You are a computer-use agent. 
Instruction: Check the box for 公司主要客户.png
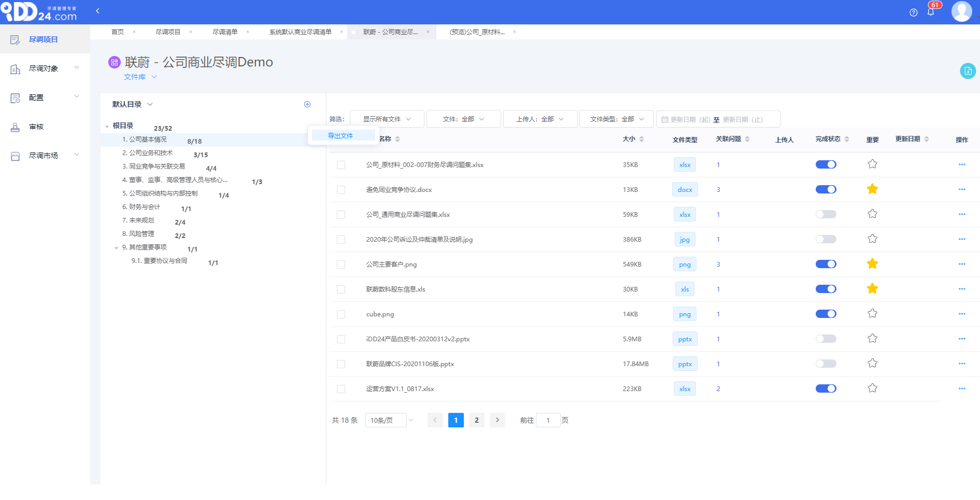tap(341, 265)
